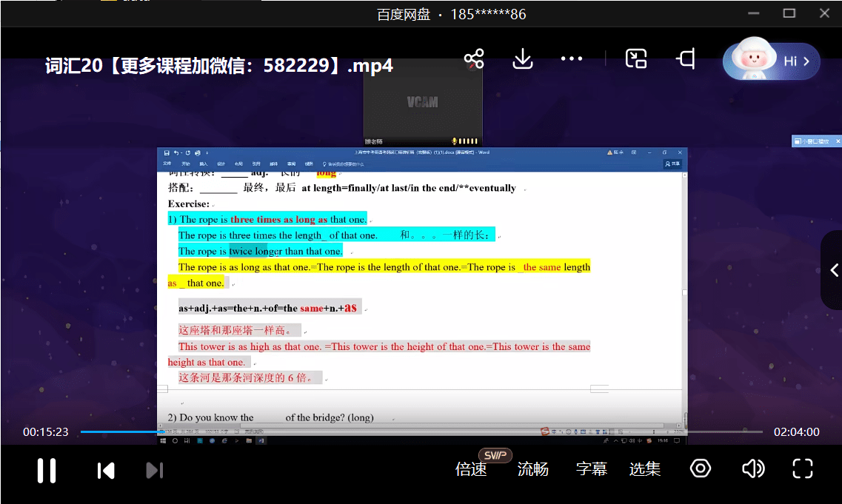Open the 流畅 video quality menu
Viewport: 842px width, 504px height.
click(532, 469)
